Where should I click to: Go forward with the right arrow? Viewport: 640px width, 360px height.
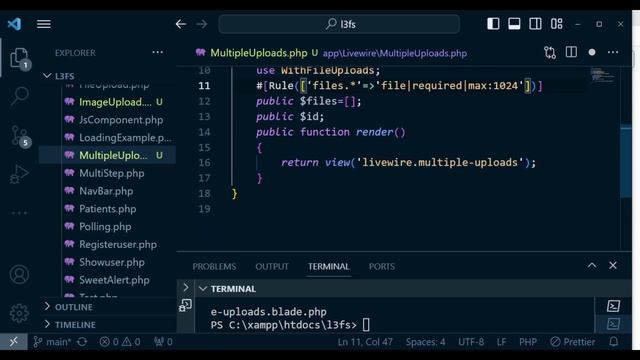pos(201,24)
